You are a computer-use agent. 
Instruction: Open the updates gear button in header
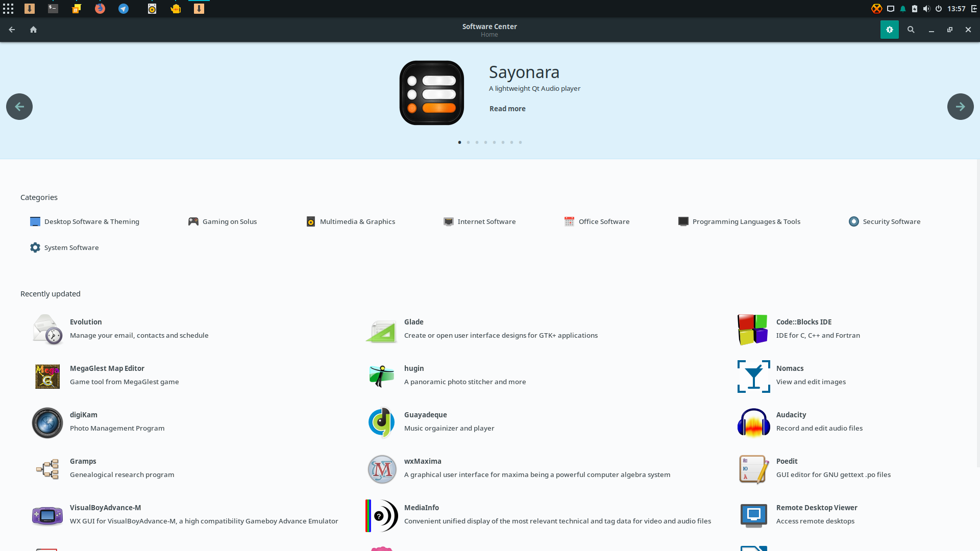click(889, 30)
